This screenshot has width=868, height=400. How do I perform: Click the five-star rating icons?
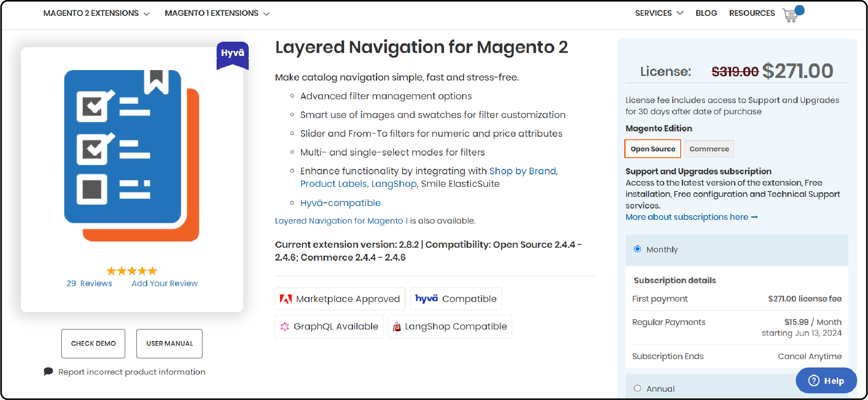[132, 271]
